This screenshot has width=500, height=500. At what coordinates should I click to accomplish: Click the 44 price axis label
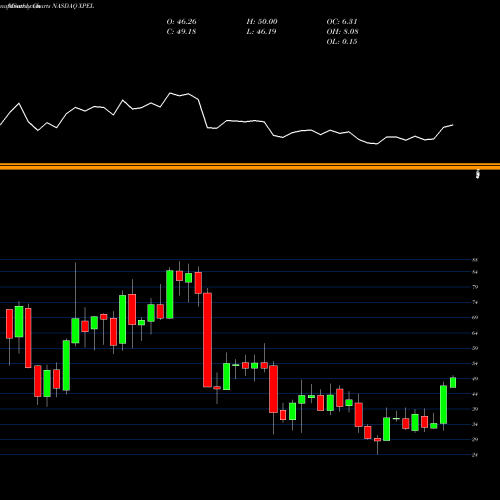(475, 394)
